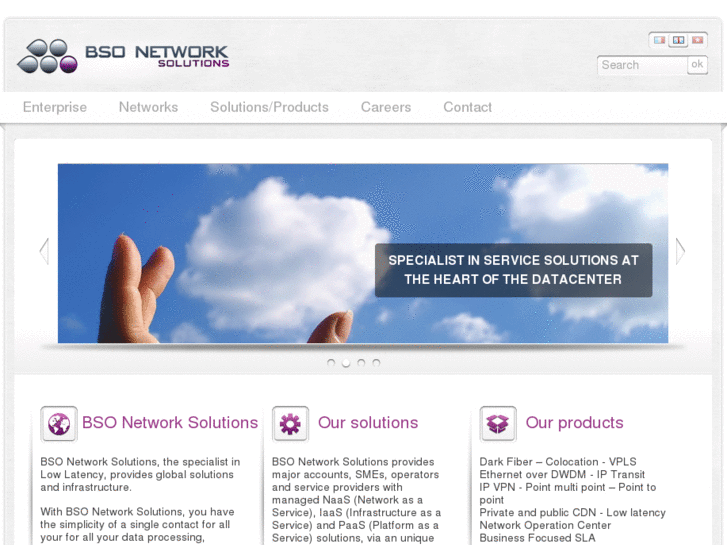Click the 'Low Latency, provides global solutions' line

137,474
